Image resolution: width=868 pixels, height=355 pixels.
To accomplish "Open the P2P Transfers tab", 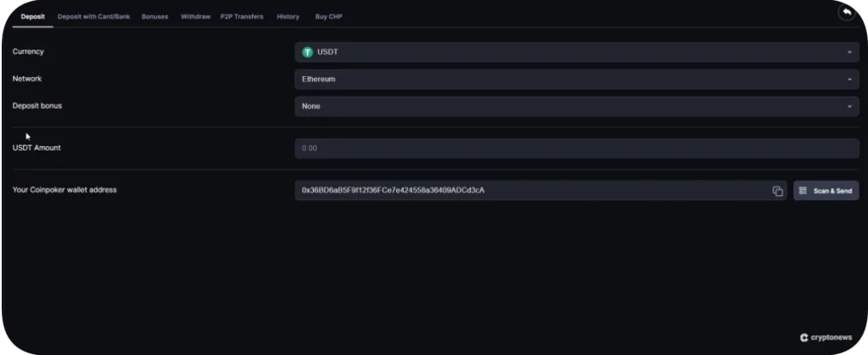I will 242,17.
